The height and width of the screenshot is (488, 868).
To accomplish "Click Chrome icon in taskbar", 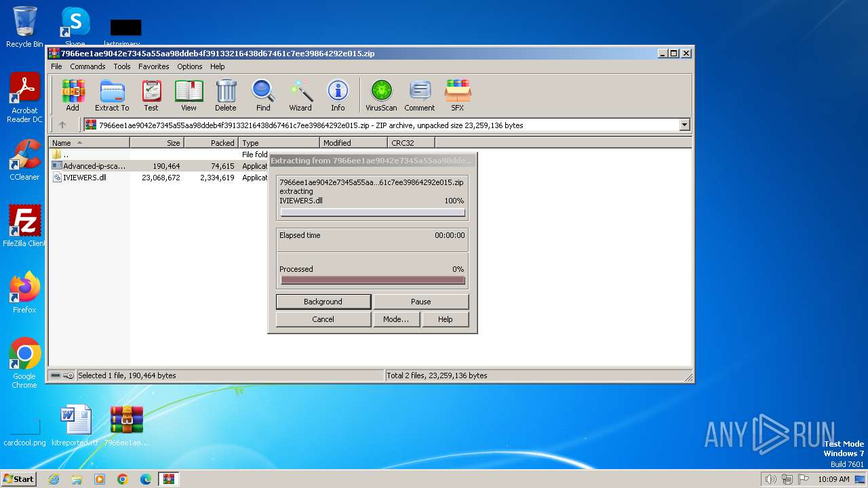I will (x=123, y=479).
